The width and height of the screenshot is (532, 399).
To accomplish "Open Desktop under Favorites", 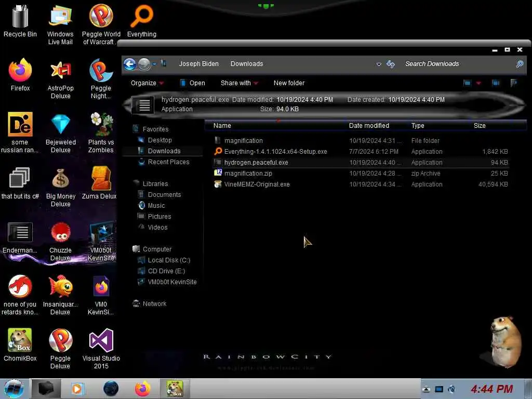I will pos(159,140).
